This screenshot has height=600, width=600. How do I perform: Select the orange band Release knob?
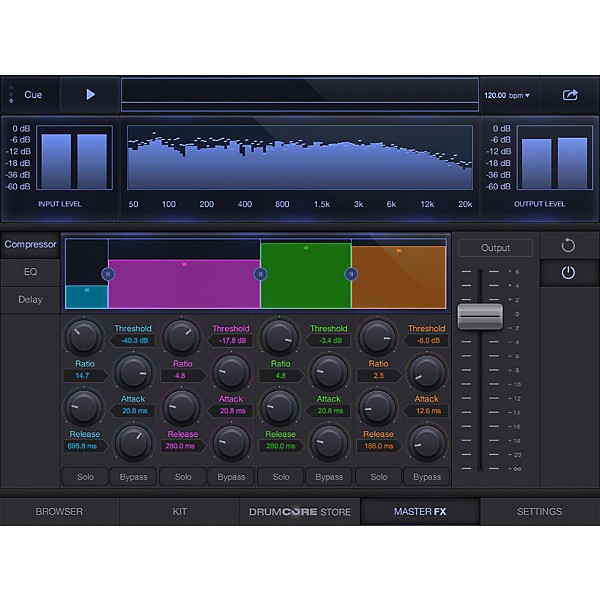427,441
